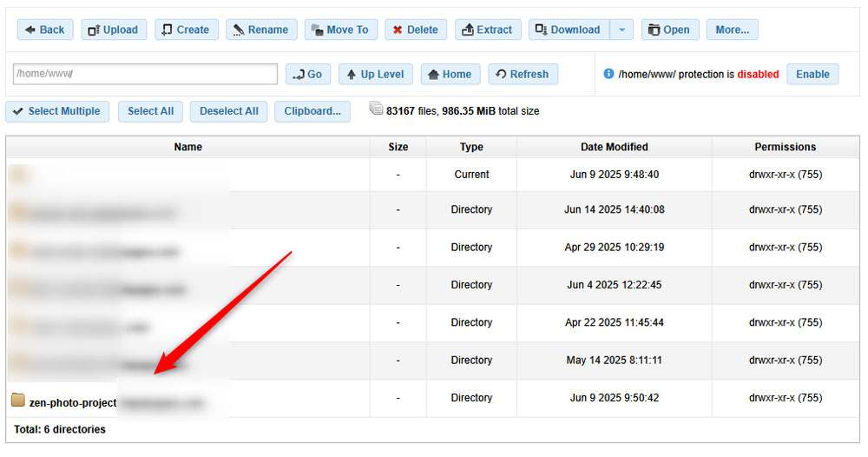The height and width of the screenshot is (457, 868).
Task: Click the Extract archive button
Action: point(488,30)
